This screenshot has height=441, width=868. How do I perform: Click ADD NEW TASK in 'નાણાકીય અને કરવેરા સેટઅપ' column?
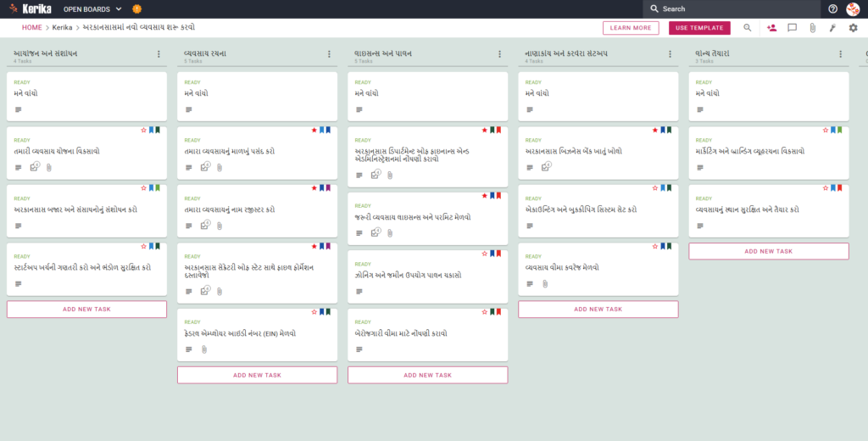pyautogui.click(x=598, y=310)
